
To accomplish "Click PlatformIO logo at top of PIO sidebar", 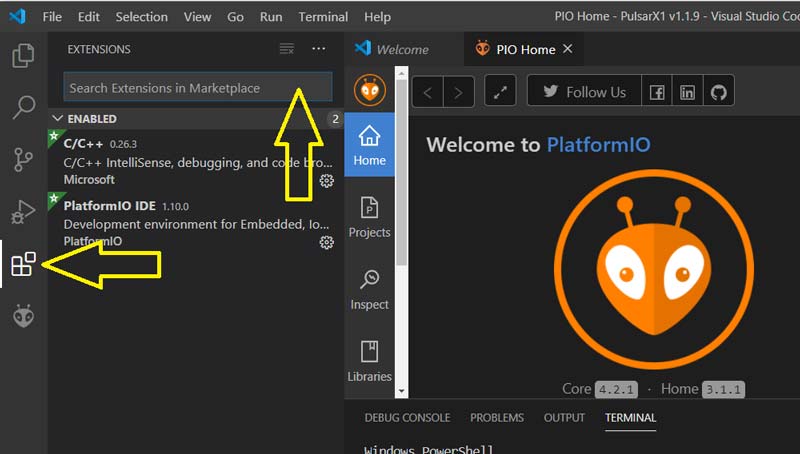I will [x=370, y=90].
